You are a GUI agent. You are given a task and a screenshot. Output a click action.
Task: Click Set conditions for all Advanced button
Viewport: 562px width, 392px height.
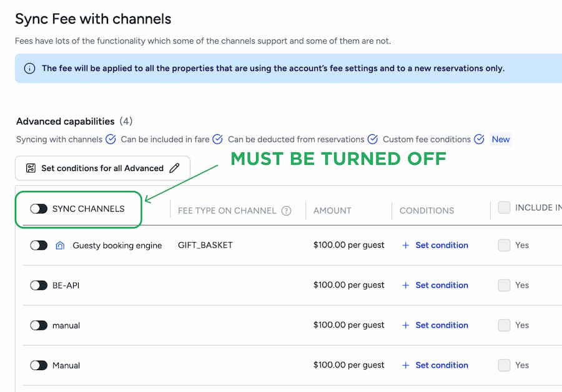click(102, 168)
